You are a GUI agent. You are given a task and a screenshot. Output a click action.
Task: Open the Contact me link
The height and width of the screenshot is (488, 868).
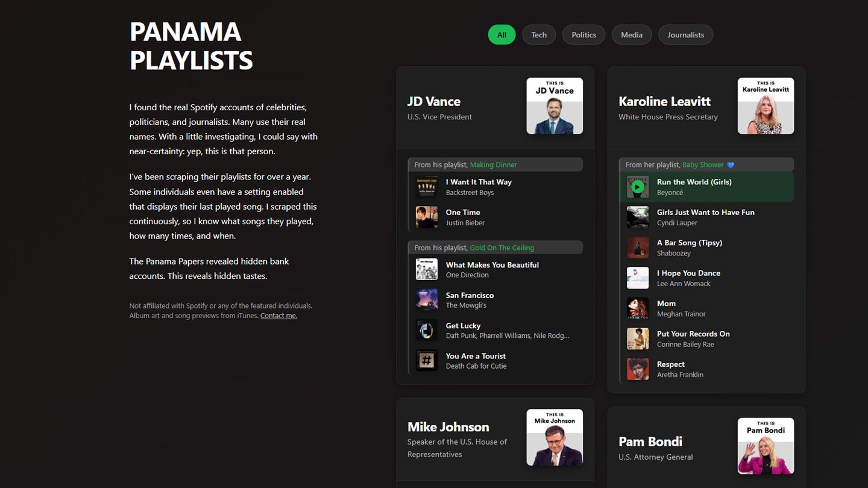[278, 316]
